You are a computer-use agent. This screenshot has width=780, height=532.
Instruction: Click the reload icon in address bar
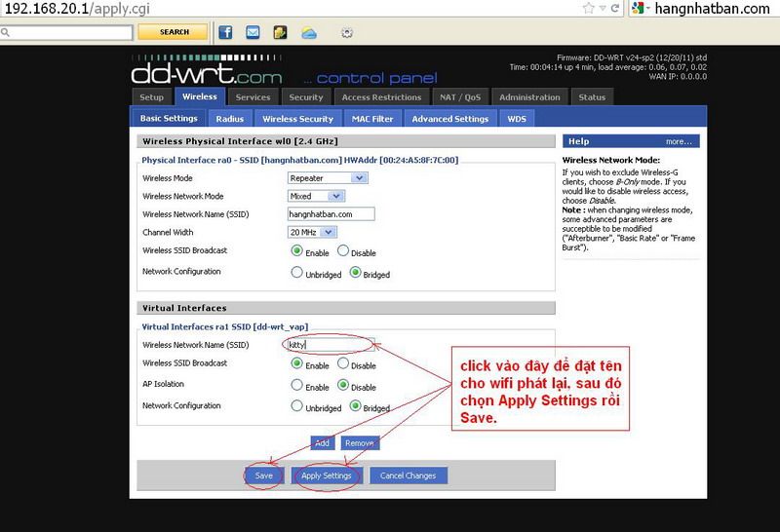(615, 8)
